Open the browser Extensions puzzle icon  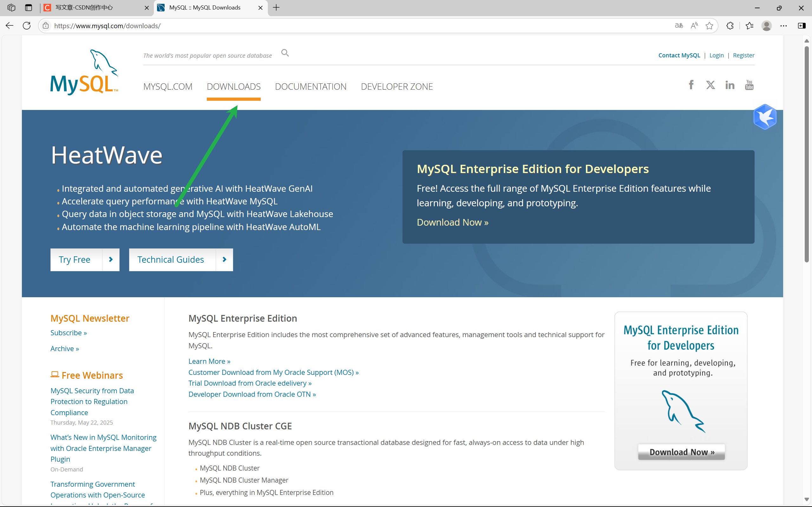click(730, 25)
